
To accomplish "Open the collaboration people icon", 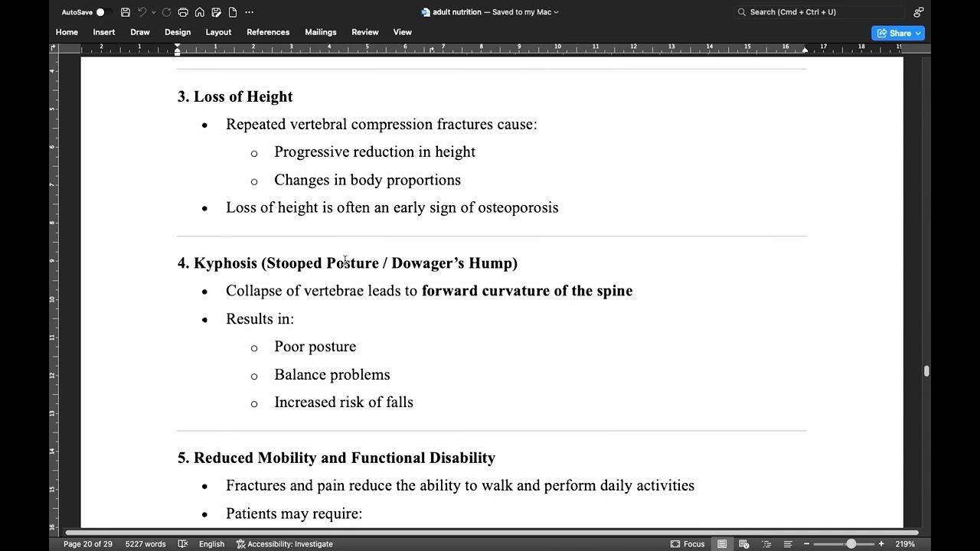I will 918,12.
